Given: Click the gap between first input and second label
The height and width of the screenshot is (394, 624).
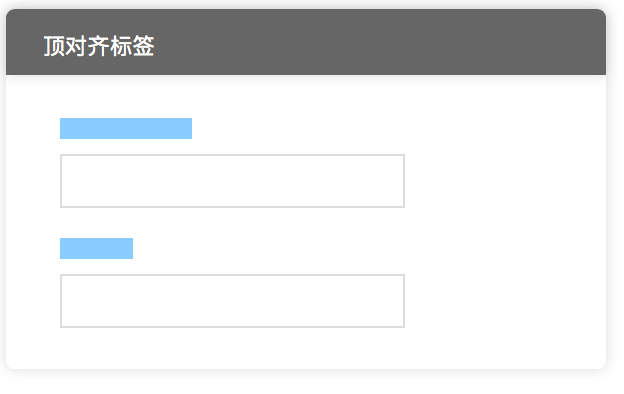Looking at the screenshot, I should coord(232,223).
